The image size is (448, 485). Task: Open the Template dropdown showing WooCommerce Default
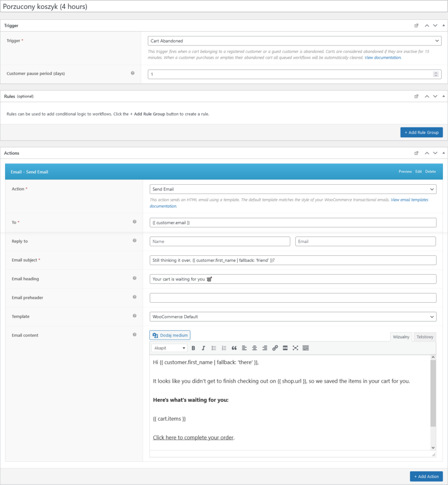tap(293, 317)
